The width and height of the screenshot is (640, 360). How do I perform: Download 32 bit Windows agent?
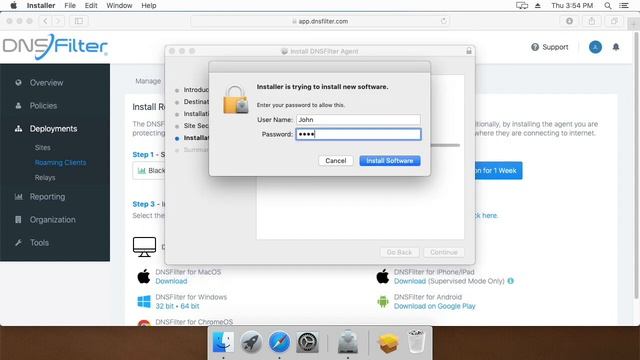(164, 306)
